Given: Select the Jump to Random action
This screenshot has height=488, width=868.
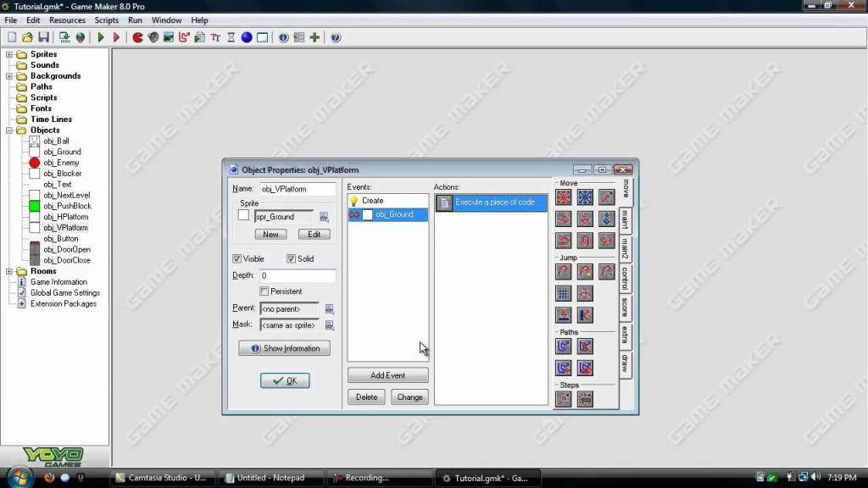Looking at the screenshot, I should pyautogui.click(x=607, y=272).
